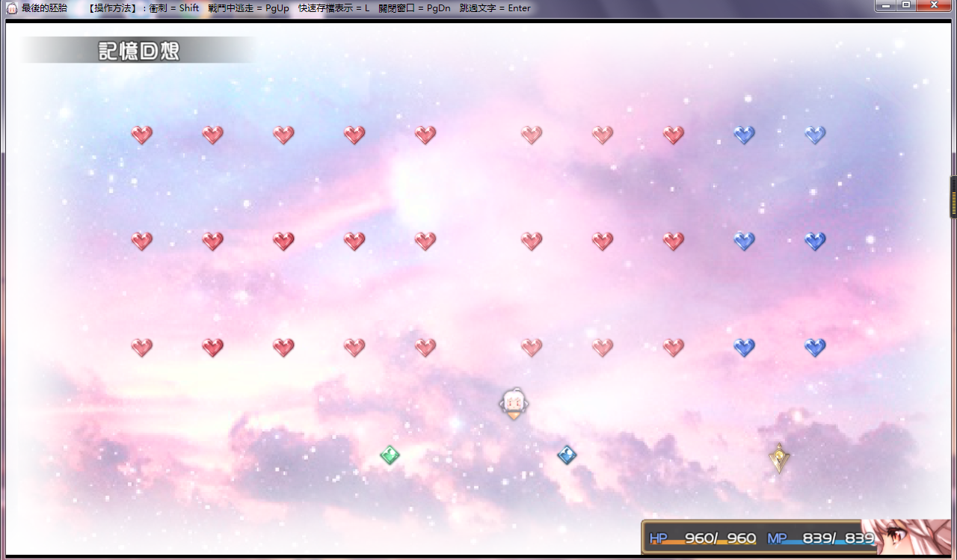Click the golden crystal marker
This screenshot has width=957, height=560.
tap(779, 458)
